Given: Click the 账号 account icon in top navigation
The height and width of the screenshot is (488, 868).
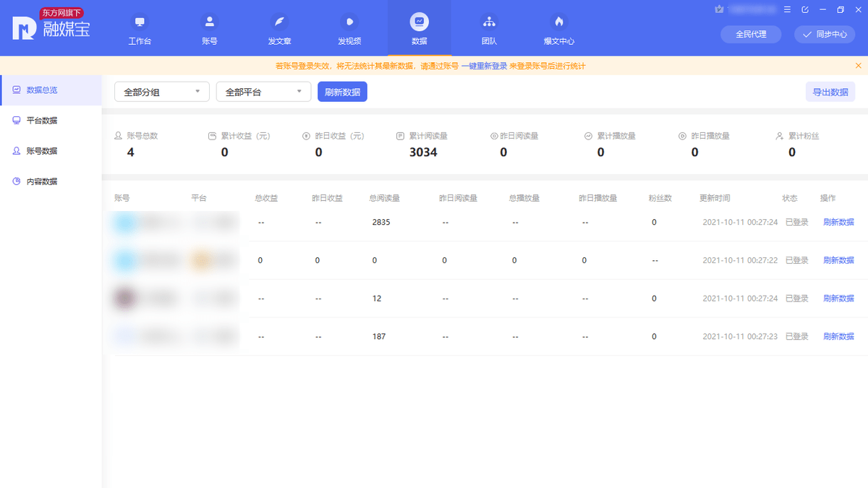Looking at the screenshot, I should [209, 22].
